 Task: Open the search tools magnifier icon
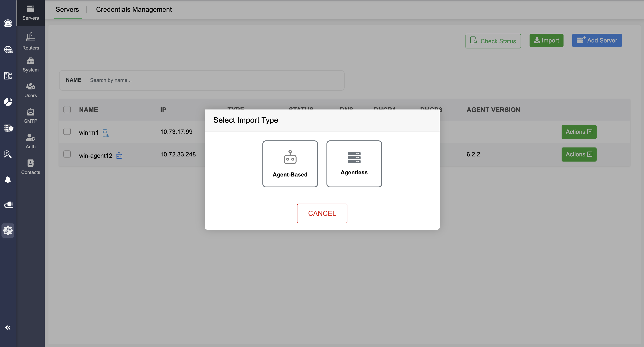[x=8, y=154]
